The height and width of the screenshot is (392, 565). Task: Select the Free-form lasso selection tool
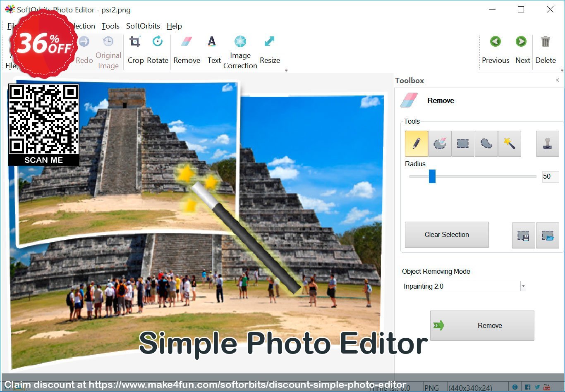pyautogui.click(x=486, y=143)
